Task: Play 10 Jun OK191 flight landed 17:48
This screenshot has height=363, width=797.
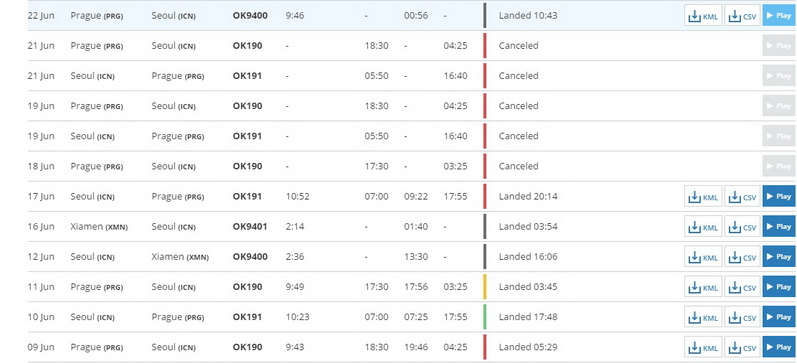Action: 779,317
